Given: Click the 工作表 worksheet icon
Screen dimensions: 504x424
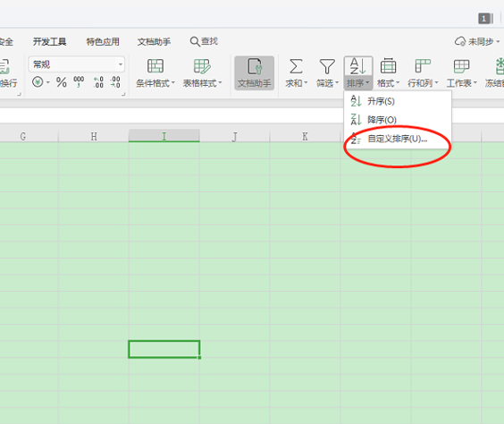Looking at the screenshot, I should point(461,66).
